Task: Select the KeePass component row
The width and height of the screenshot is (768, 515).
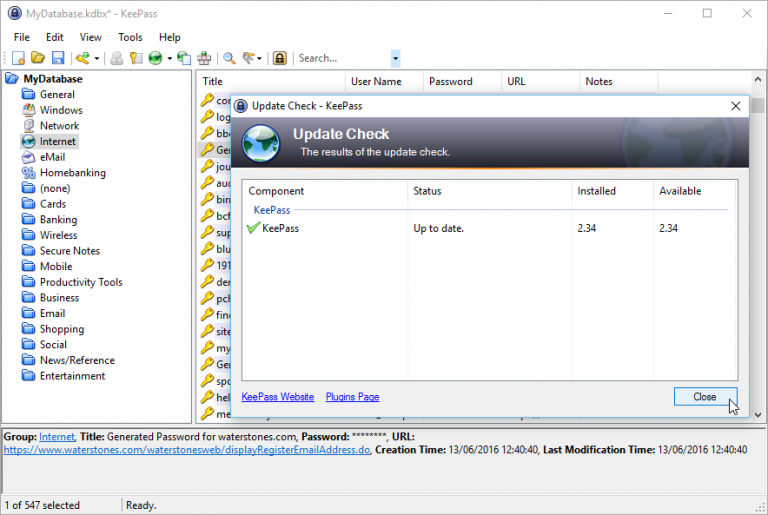Action: [x=490, y=228]
